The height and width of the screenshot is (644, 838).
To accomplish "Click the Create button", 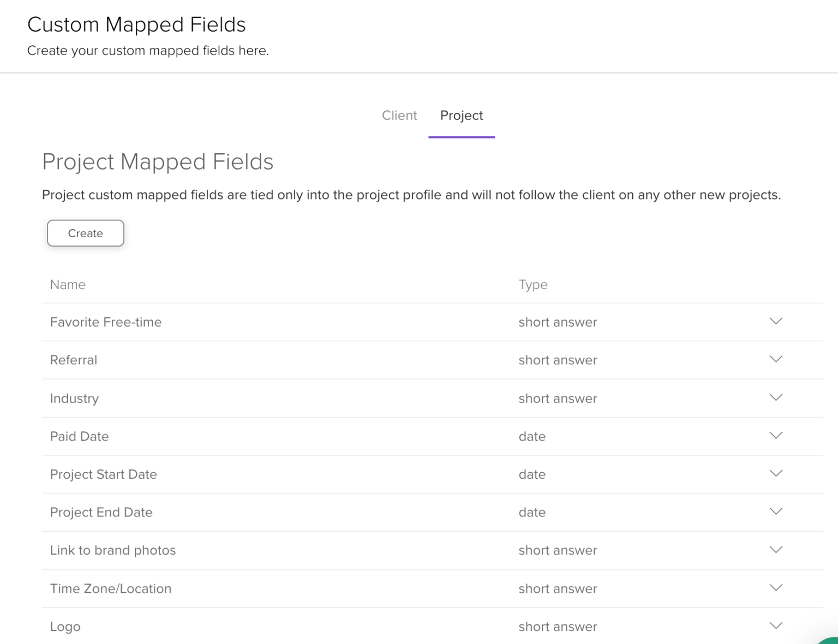I will (85, 233).
